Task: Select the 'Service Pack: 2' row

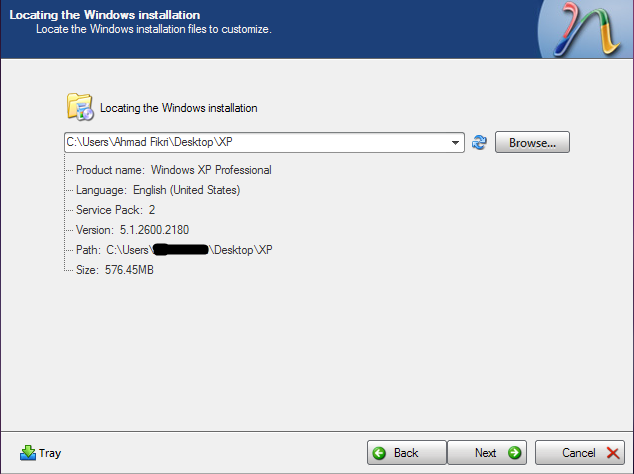Action: (116, 210)
